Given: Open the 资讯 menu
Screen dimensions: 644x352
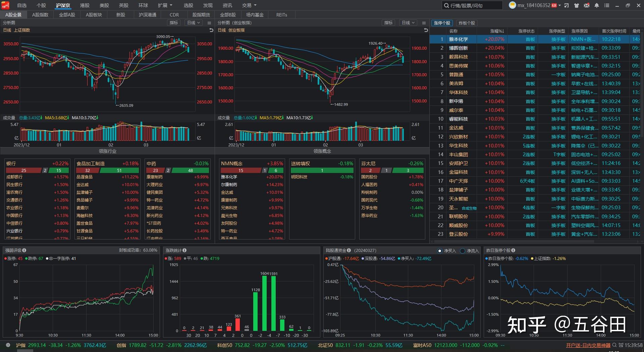Looking at the screenshot, I should 227,5.
